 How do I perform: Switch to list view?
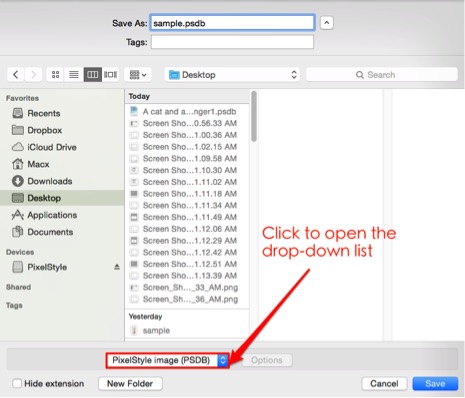[x=74, y=75]
